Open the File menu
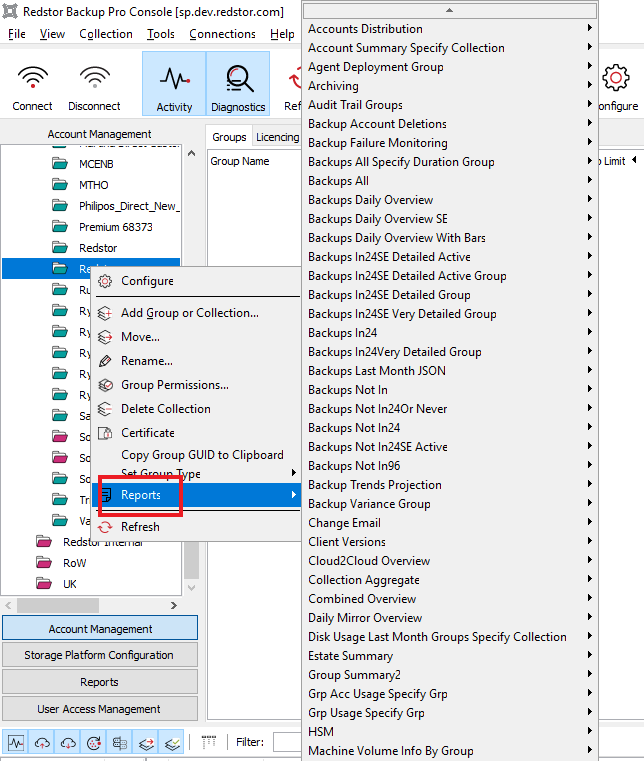The height and width of the screenshot is (761, 644). pos(17,34)
